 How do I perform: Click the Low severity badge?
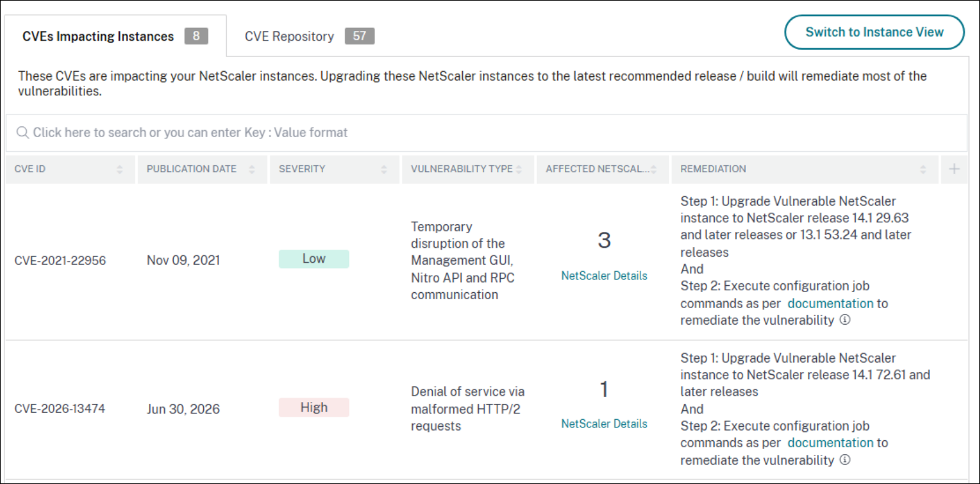[x=314, y=259]
